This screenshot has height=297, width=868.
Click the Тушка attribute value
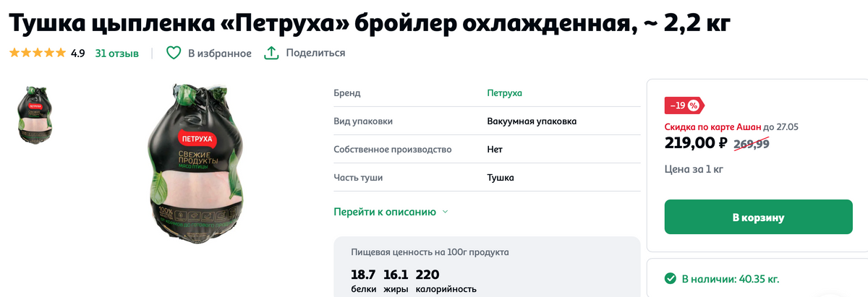pyautogui.click(x=501, y=178)
